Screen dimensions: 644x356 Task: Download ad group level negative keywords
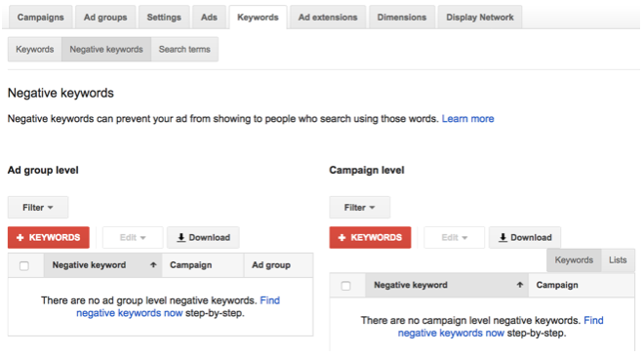point(203,237)
